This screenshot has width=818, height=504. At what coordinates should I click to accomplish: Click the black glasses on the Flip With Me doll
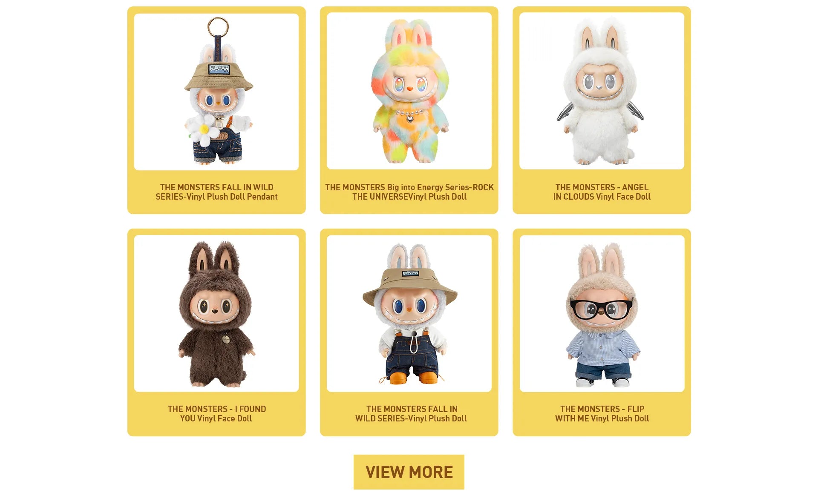pos(601,309)
